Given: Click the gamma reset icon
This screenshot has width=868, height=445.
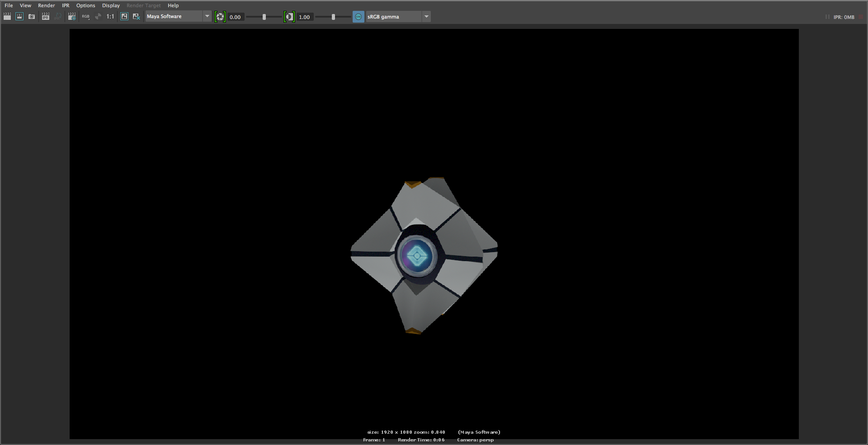Looking at the screenshot, I should 289,17.
